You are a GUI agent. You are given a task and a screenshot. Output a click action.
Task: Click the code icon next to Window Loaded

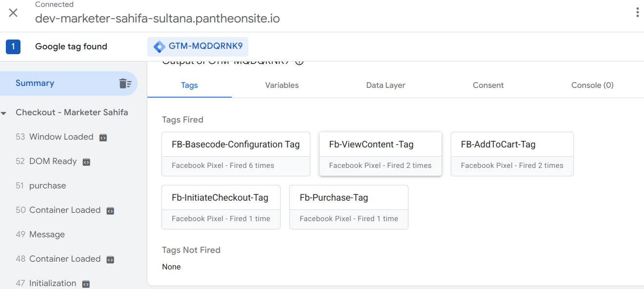coord(103,138)
